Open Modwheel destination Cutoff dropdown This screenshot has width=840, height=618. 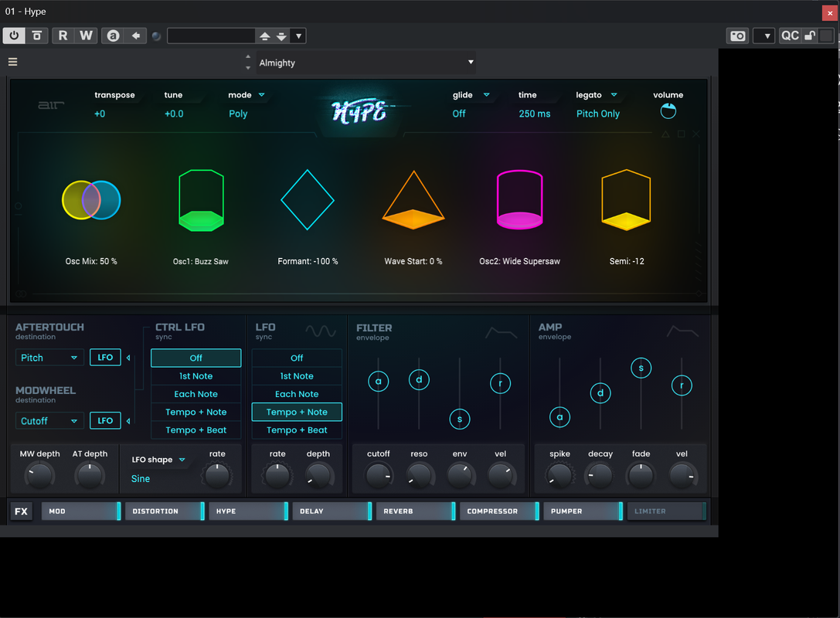(x=49, y=421)
